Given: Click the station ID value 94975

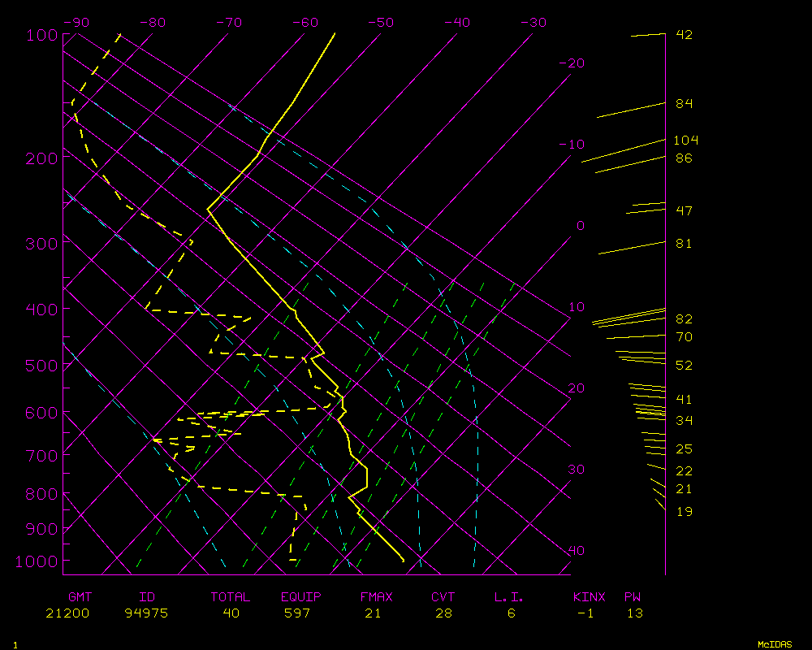Looking at the screenshot, I should pos(146,613).
